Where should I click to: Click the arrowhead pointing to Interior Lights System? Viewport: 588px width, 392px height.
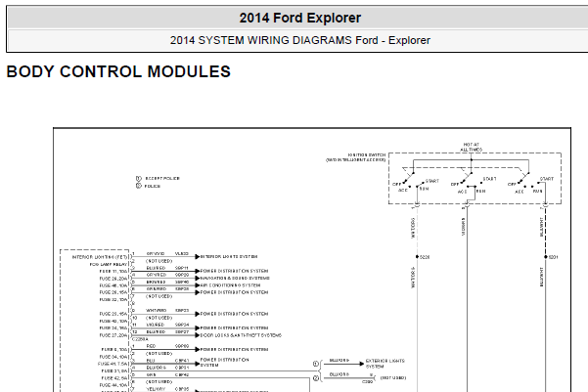point(198,257)
